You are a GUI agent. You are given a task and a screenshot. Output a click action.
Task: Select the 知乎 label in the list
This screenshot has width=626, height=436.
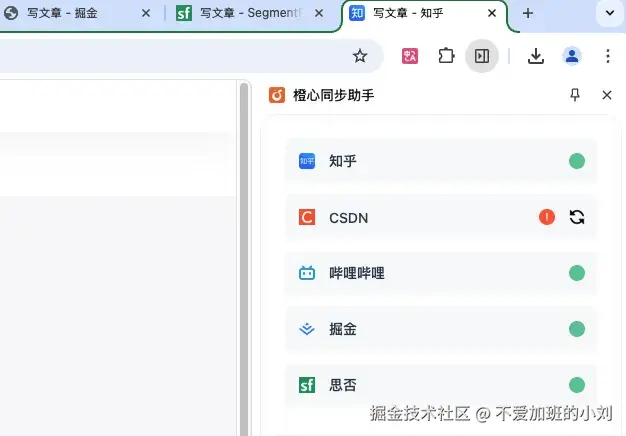tap(343, 161)
